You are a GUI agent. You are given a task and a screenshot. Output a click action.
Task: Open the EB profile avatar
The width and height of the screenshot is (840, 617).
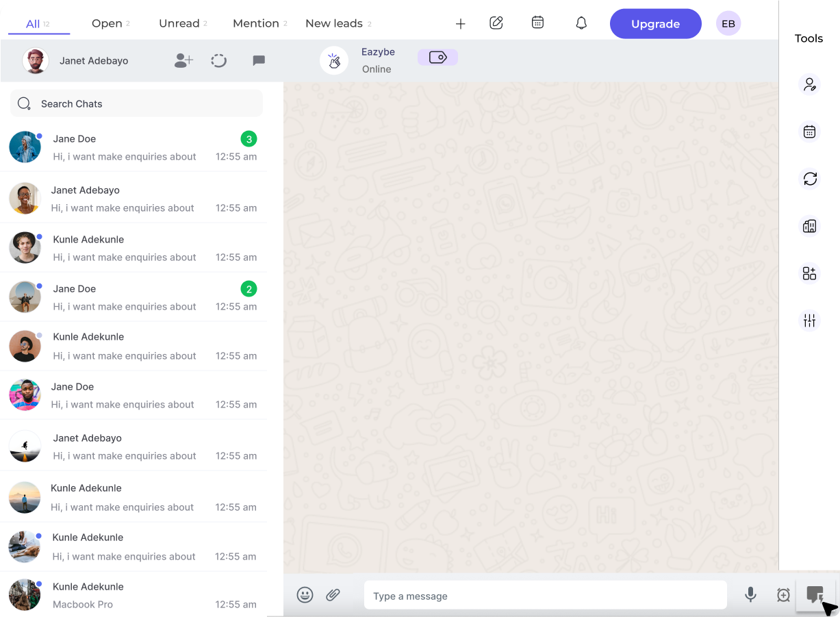point(728,24)
